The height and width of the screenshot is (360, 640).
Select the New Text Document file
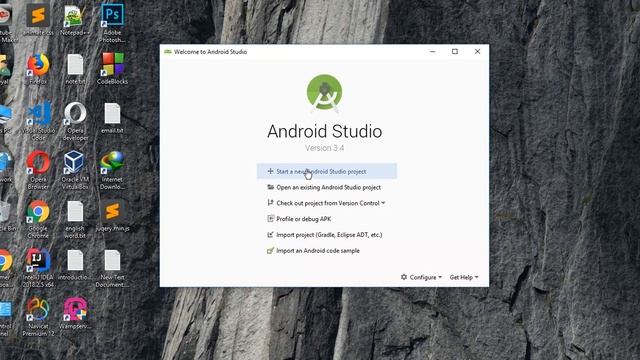click(x=112, y=268)
